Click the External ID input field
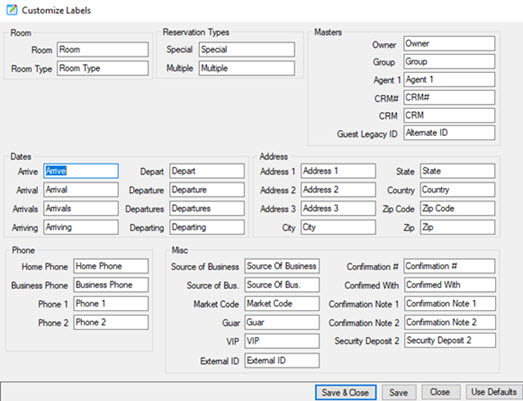 (282, 361)
